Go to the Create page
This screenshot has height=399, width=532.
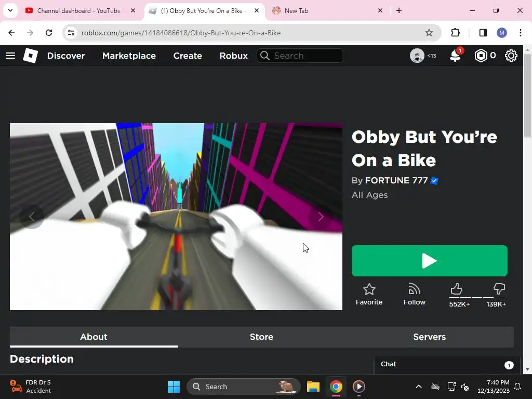click(x=188, y=56)
